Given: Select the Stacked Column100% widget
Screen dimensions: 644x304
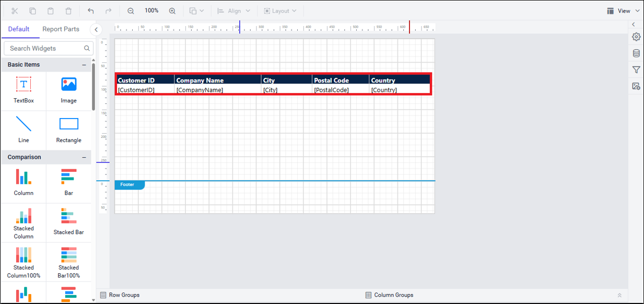Looking at the screenshot, I should (x=24, y=261).
